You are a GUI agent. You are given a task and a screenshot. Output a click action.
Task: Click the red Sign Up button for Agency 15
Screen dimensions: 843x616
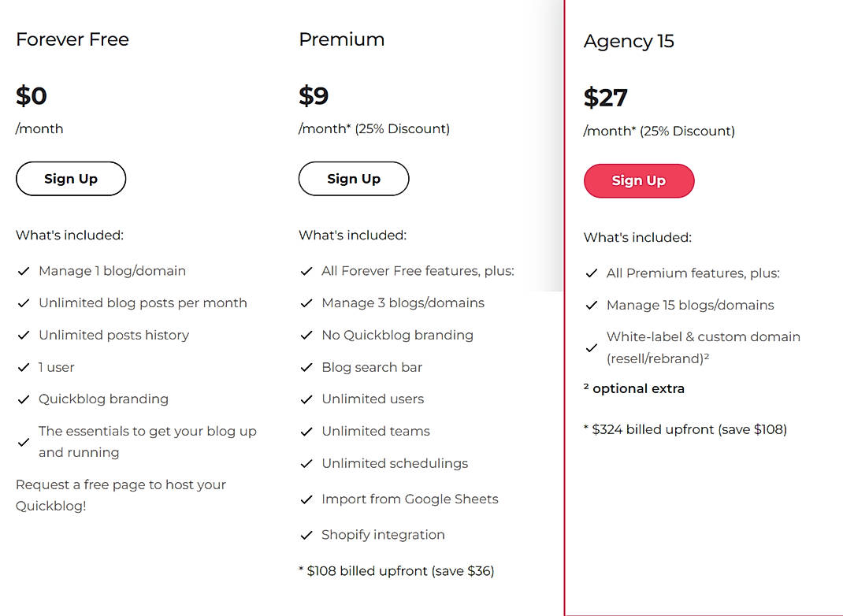639,180
